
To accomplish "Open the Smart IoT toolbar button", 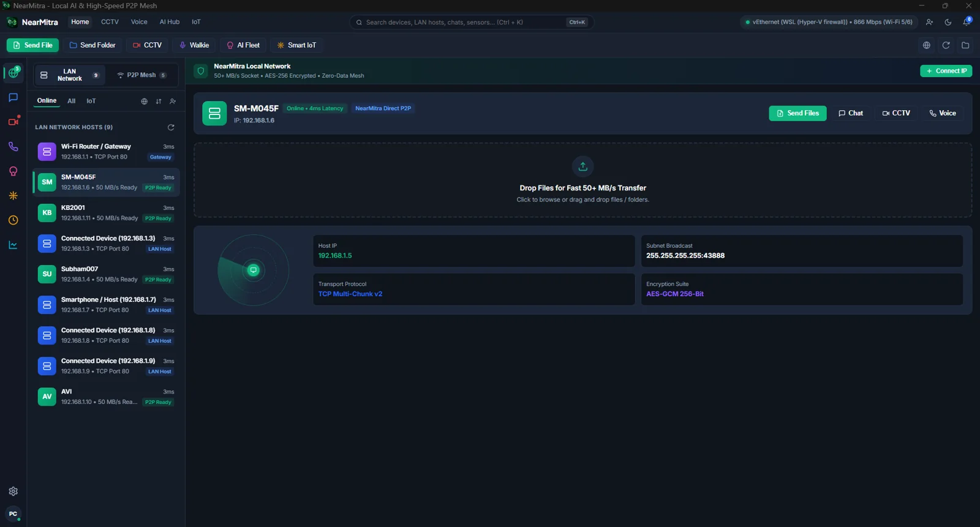I will (296, 45).
